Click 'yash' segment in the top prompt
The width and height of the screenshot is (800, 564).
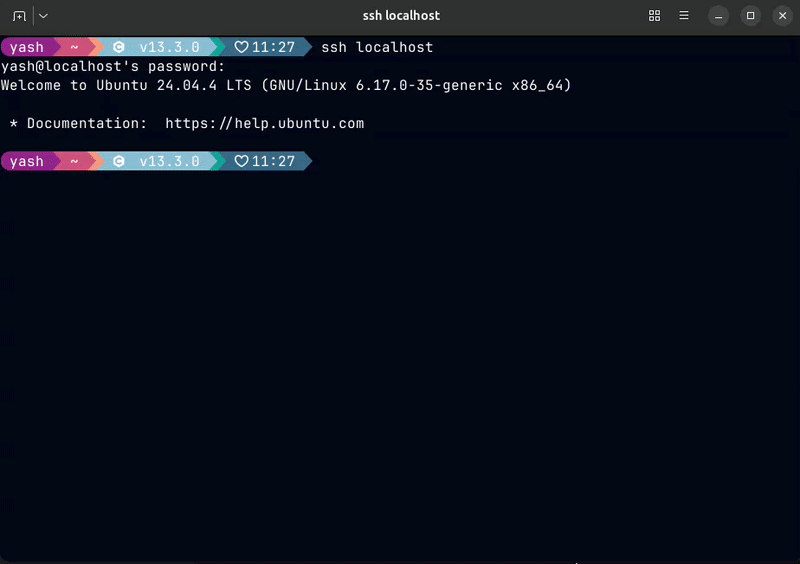pyautogui.click(x=27, y=47)
